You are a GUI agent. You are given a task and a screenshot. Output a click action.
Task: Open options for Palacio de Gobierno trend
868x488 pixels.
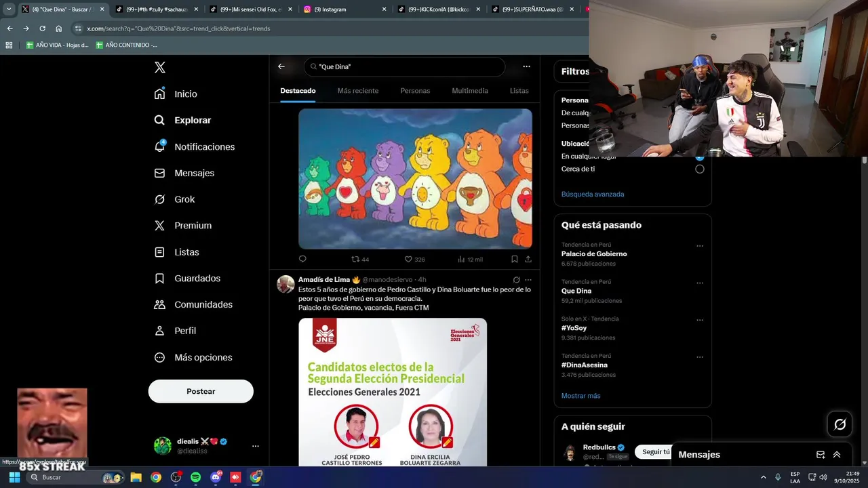(700, 246)
